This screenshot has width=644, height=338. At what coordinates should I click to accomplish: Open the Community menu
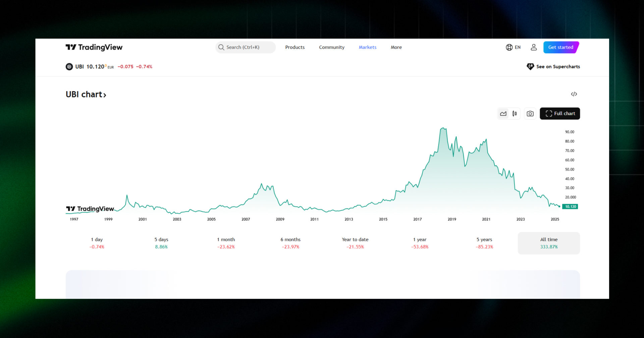point(331,47)
